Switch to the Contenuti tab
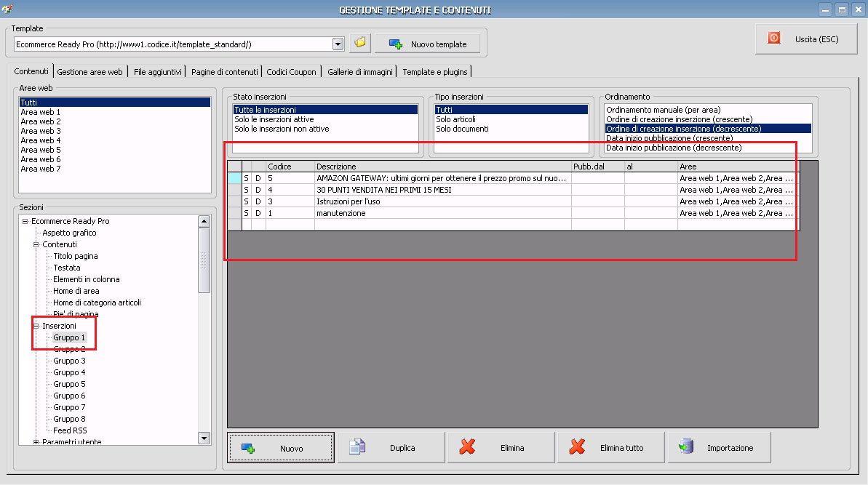The width and height of the screenshot is (868, 485). (x=31, y=71)
